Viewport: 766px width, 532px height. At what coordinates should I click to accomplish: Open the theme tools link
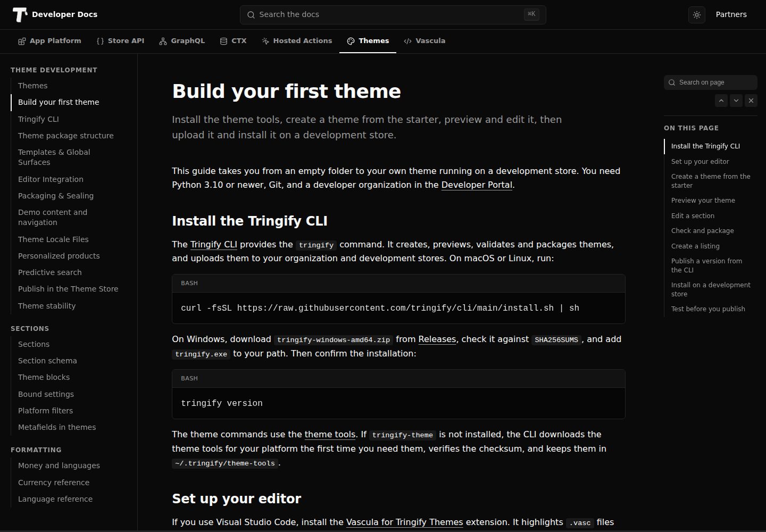330,435
